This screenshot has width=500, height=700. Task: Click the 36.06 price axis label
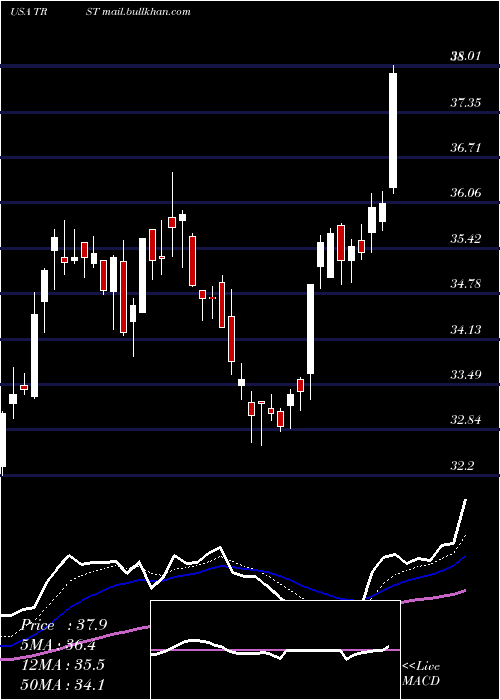[466, 193]
